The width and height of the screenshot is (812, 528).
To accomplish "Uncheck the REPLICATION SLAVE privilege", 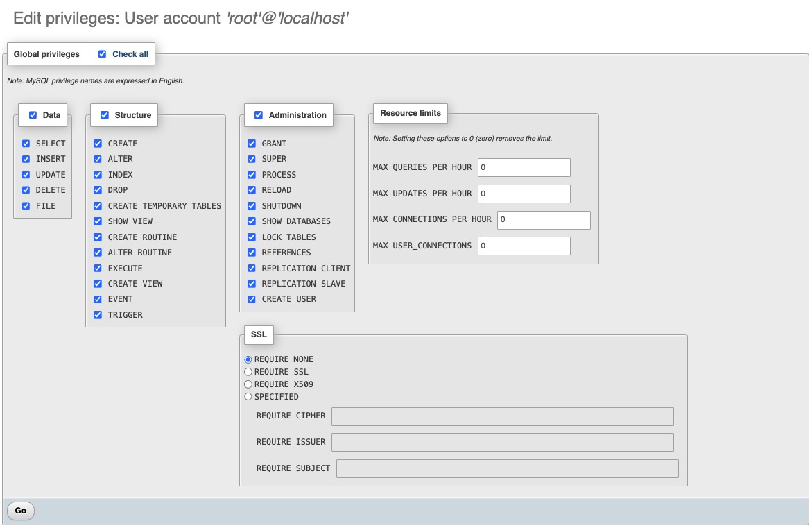I will click(x=252, y=284).
